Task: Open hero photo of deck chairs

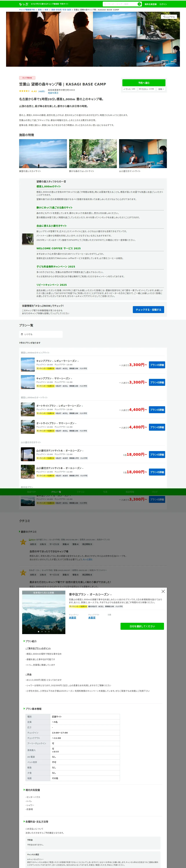Action: (158, 26)
